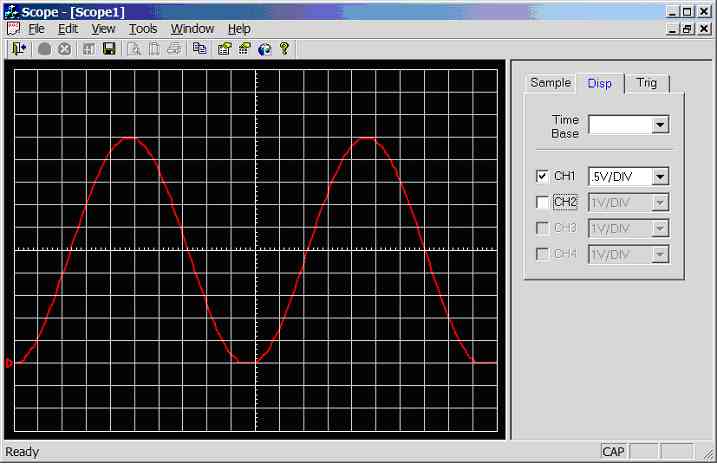The image size is (717, 464).
Task: Open the Tools menu
Action: pyautogui.click(x=143, y=29)
